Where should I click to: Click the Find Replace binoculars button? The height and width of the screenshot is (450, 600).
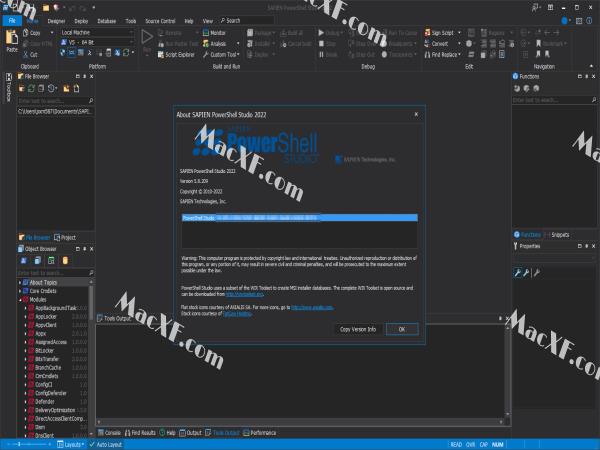click(440, 55)
